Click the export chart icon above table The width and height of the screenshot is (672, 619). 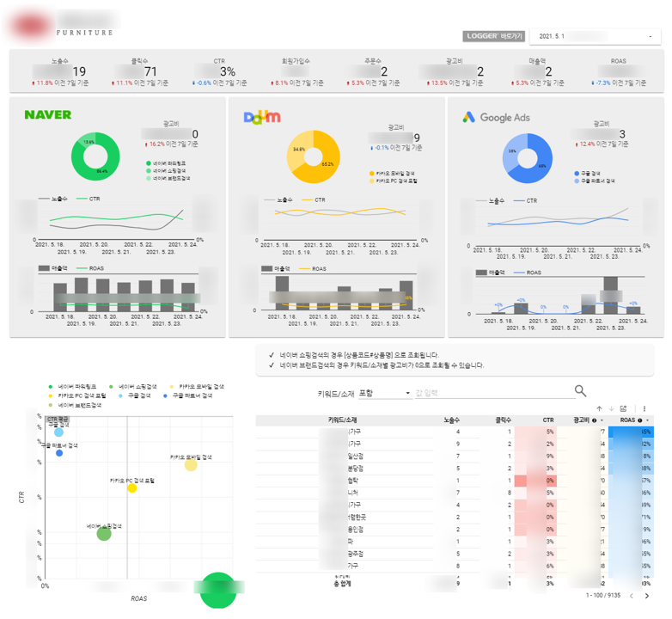(x=624, y=408)
